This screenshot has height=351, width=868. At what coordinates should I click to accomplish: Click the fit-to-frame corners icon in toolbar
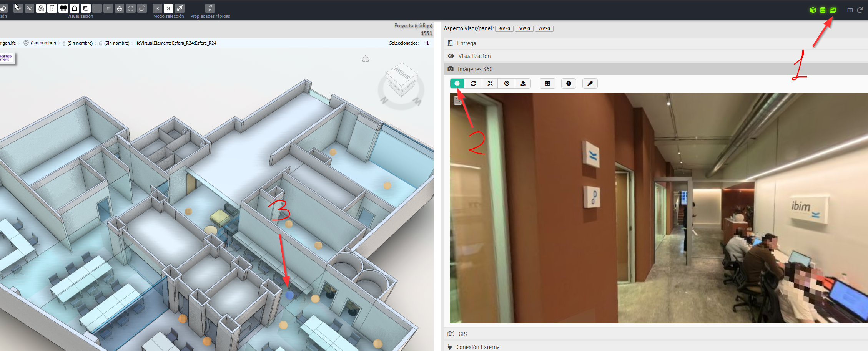(x=131, y=8)
